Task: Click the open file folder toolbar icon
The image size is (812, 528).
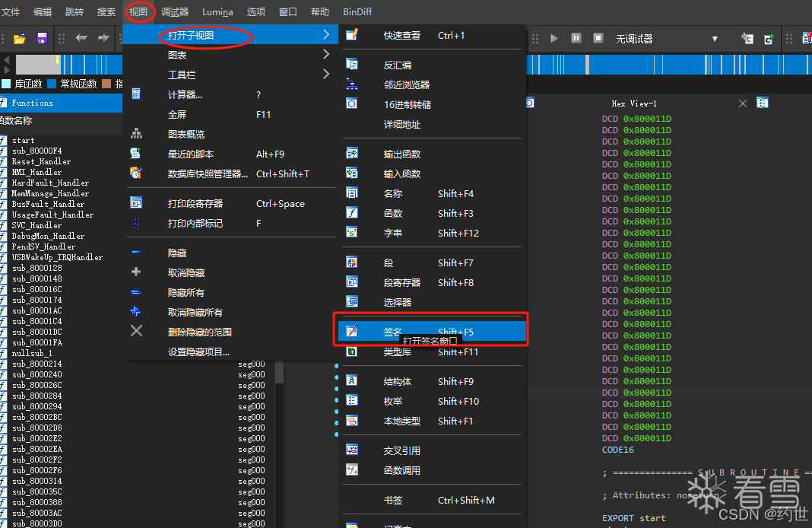Action: coord(20,38)
